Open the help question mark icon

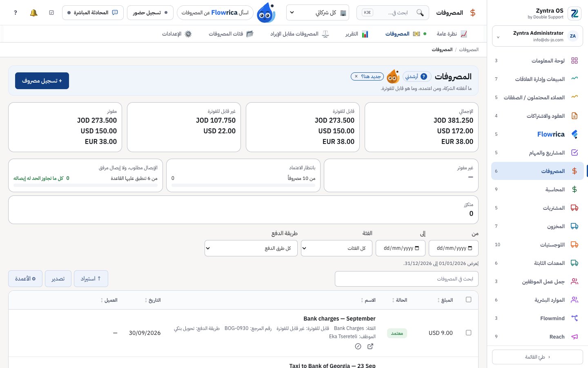pos(16,13)
